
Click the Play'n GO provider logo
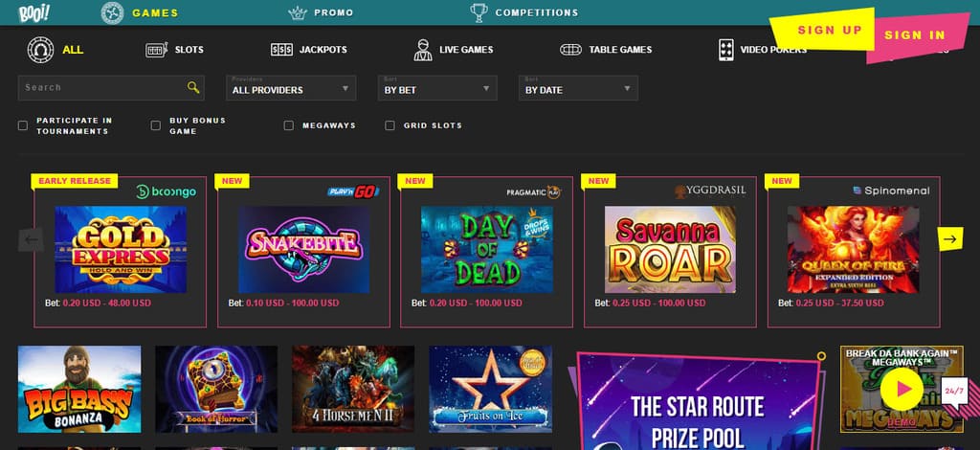pos(353,191)
